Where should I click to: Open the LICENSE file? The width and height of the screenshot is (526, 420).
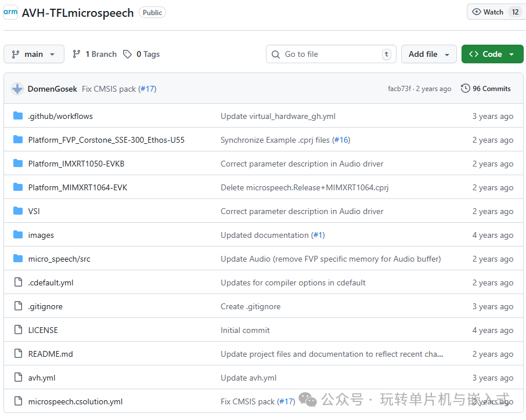(43, 331)
